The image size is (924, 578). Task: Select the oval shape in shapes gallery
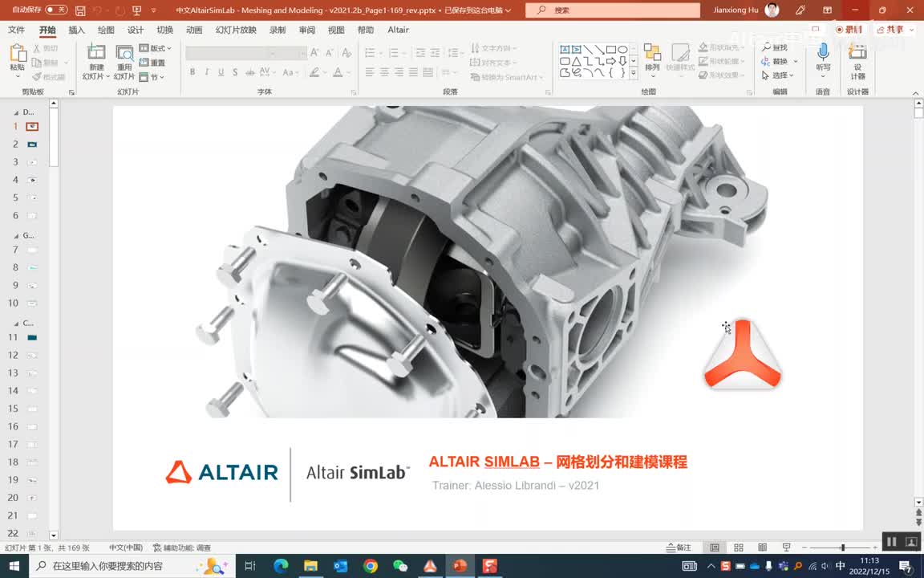pyautogui.click(x=622, y=50)
